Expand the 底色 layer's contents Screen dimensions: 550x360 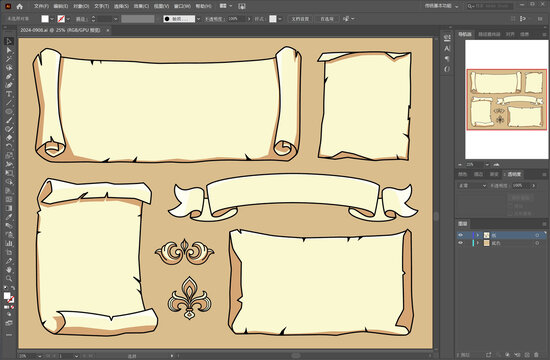pyautogui.click(x=477, y=243)
